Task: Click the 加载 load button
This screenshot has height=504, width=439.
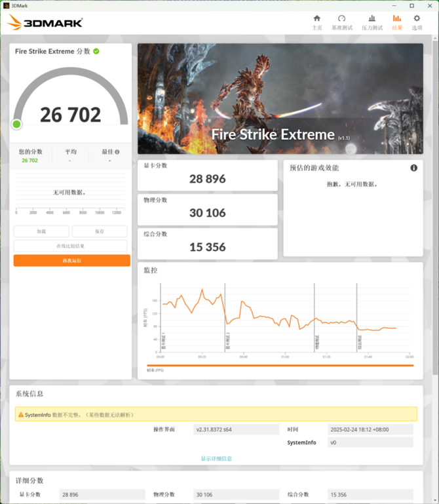Action: coord(41,231)
